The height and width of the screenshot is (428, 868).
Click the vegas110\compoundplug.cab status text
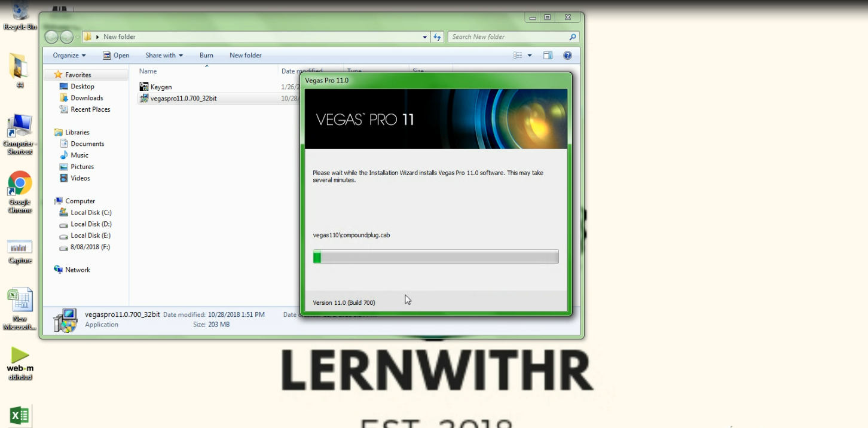point(352,235)
